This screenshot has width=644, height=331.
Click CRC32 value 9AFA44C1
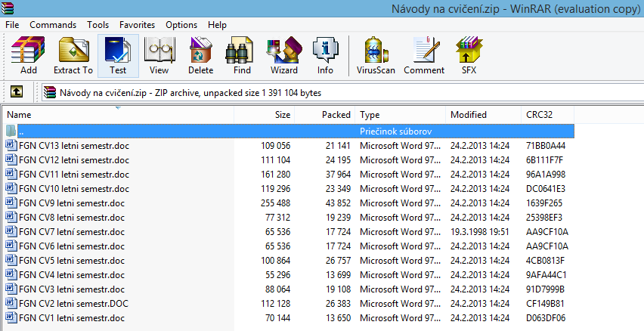(546, 275)
